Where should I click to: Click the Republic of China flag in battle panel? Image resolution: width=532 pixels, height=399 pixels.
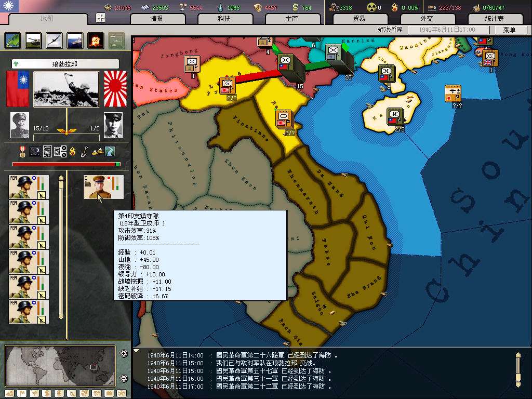click(17, 88)
